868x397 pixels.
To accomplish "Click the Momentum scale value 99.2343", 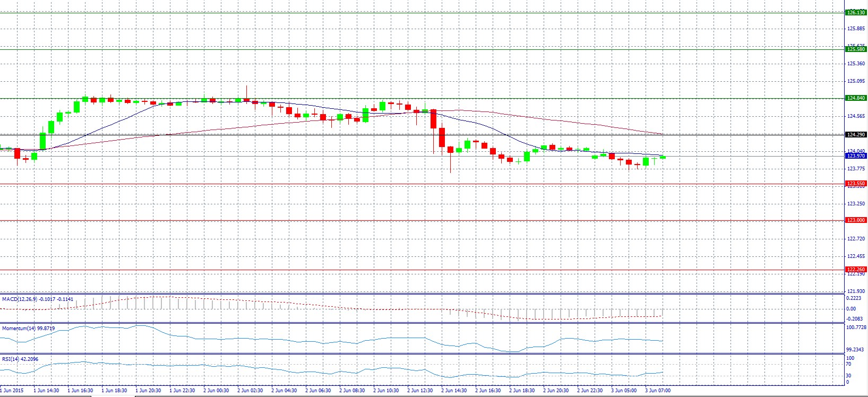I will [x=855, y=350].
